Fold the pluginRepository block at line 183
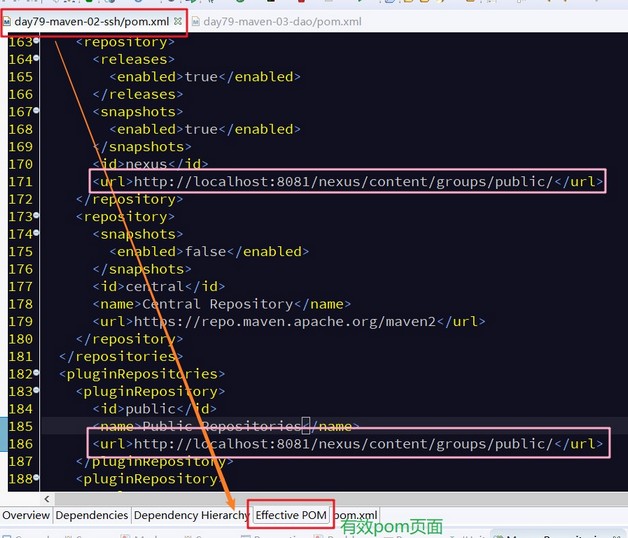628x538 pixels. tap(36, 390)
